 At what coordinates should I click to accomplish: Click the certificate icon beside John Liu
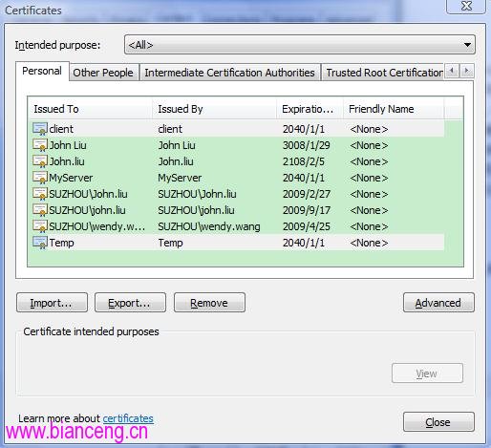point(40,145)
